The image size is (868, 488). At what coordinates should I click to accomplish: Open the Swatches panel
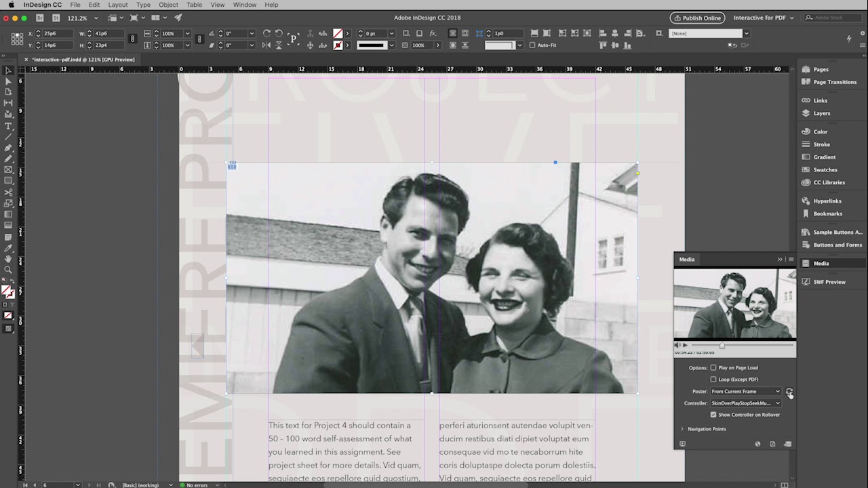[825, 169]
